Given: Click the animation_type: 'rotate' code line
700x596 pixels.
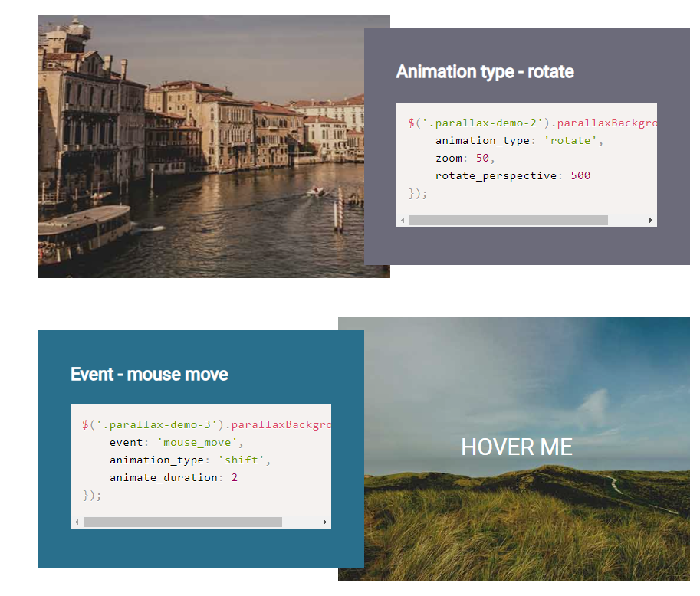Looking at the screenshot, I should point(519,140).
